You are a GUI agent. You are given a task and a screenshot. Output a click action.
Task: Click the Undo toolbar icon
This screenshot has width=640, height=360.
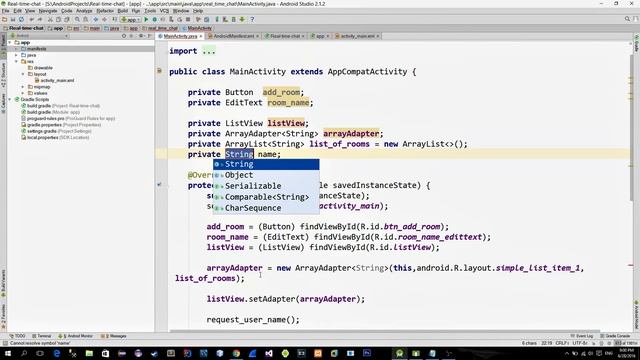(31, 19)
